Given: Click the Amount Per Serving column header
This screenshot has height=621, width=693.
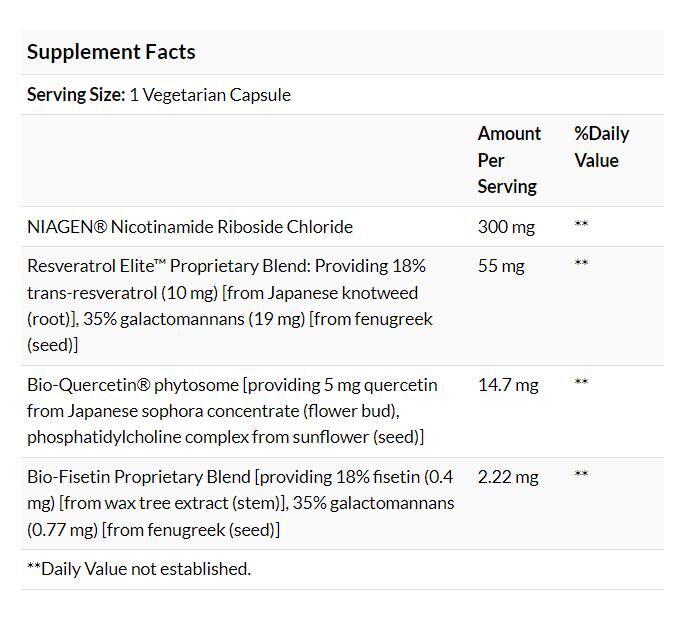Looking at the screenshot, I should 509,160.
